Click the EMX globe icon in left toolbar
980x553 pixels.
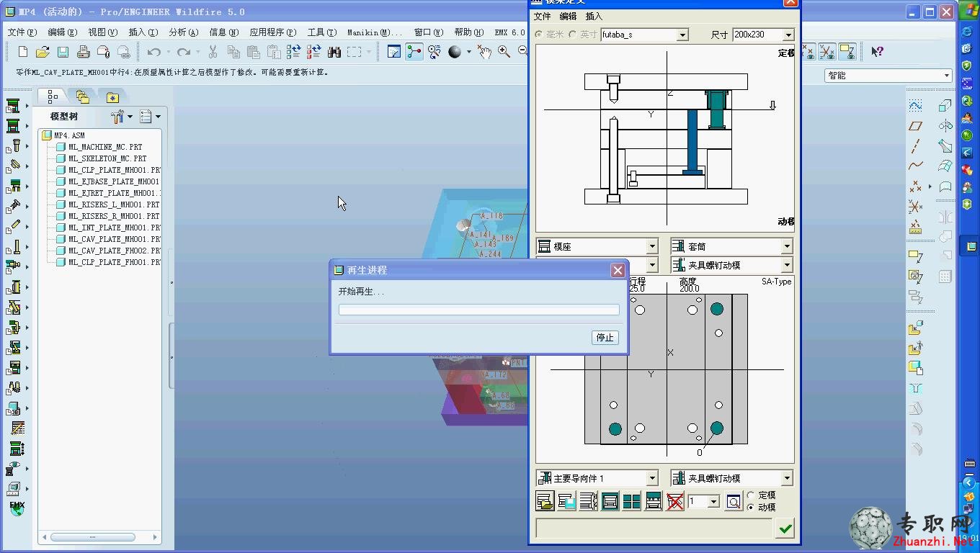click(17, 508)
